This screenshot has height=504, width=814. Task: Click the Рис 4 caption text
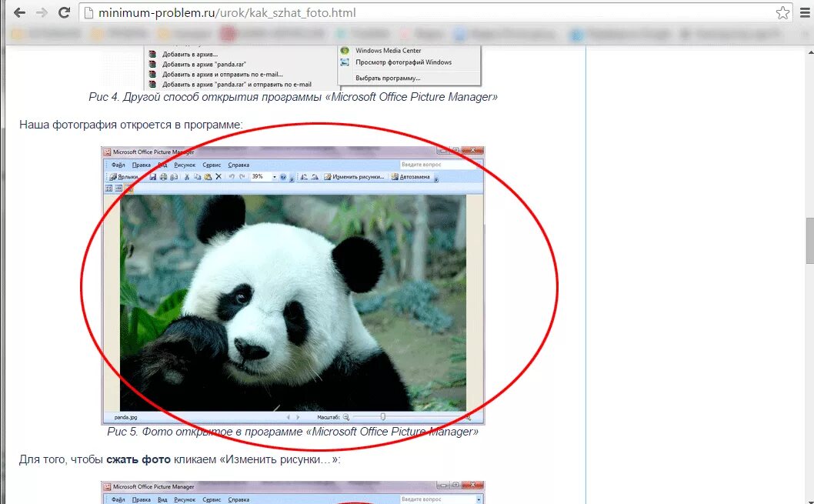coord(293,97)
